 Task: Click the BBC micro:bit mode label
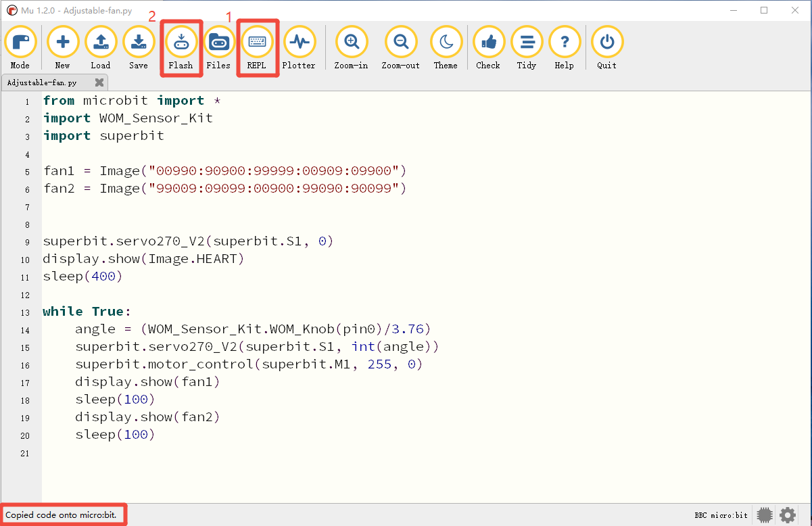(x=721, y=515)
